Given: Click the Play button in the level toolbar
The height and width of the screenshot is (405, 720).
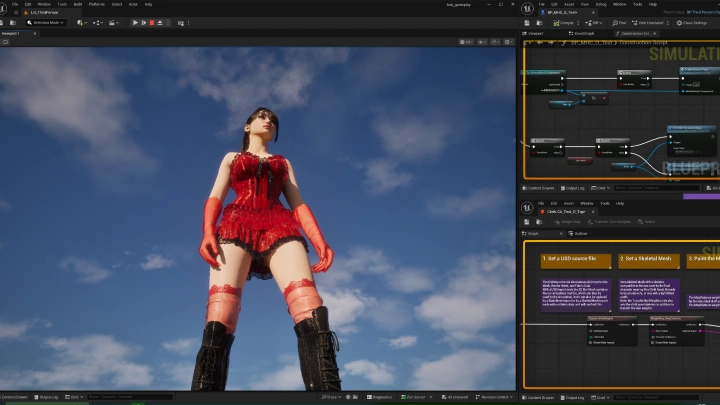Looking at the screenshot, I should (136, 22).
